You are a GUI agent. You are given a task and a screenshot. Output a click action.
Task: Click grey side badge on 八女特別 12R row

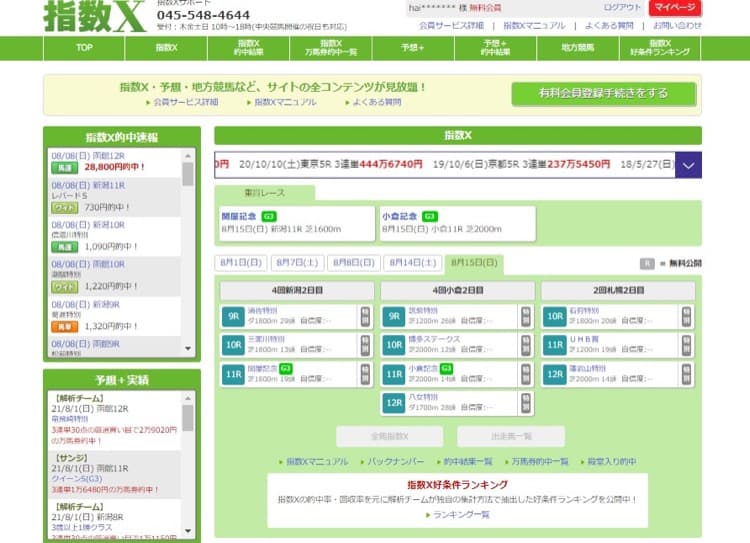click(x=526, y=403)
